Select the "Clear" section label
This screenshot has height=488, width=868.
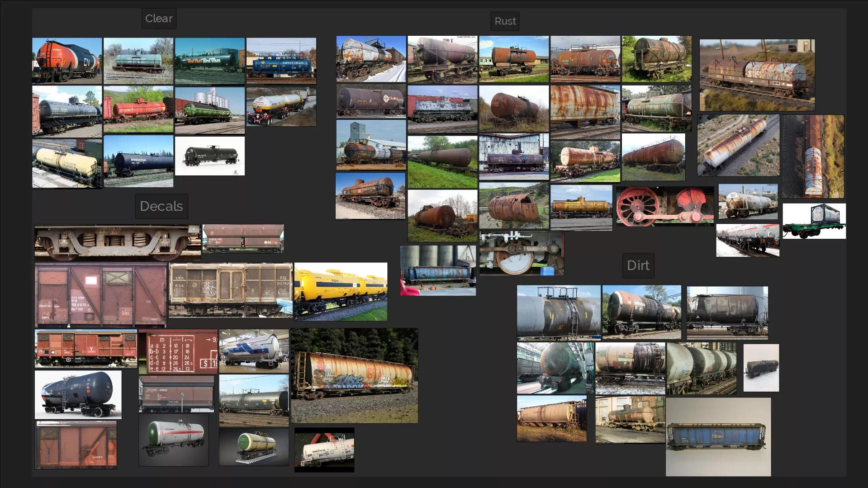tap(159, 19)
